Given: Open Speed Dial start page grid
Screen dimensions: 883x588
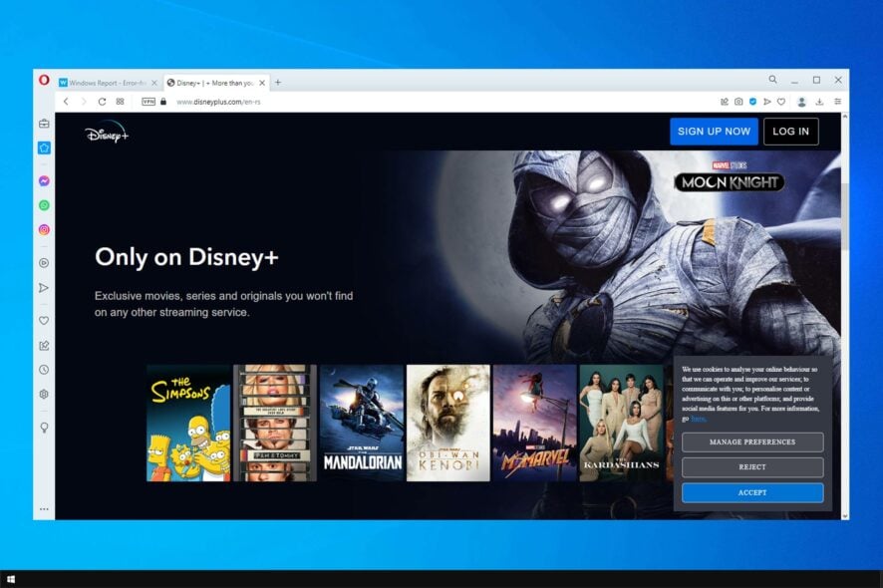Looking at the screenshot, I should tap(120, 102).
